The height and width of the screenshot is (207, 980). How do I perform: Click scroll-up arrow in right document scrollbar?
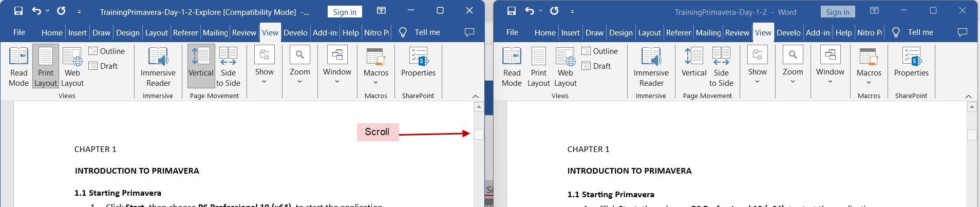[971, 107]
